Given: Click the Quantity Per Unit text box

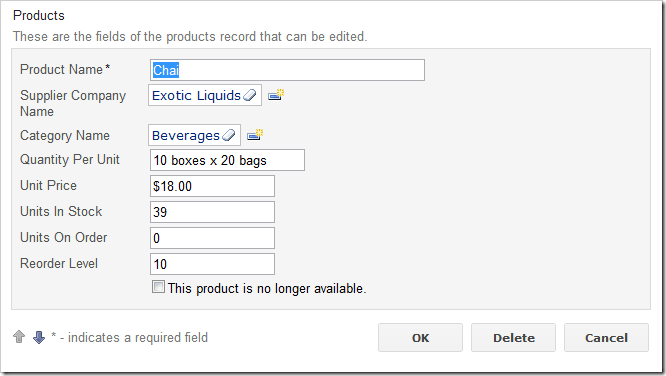Looking at the screenshot, I should pos(227,160).
